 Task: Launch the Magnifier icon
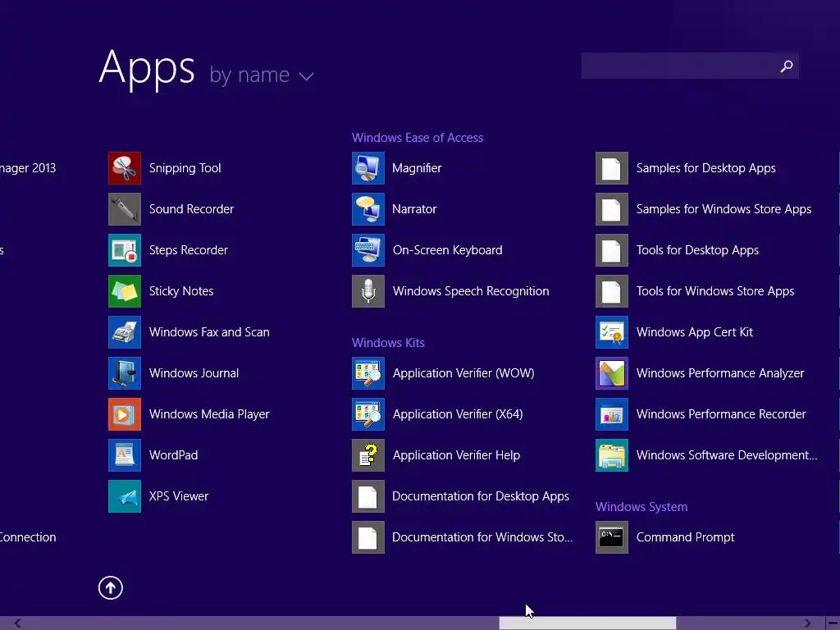tap(368, 168)
